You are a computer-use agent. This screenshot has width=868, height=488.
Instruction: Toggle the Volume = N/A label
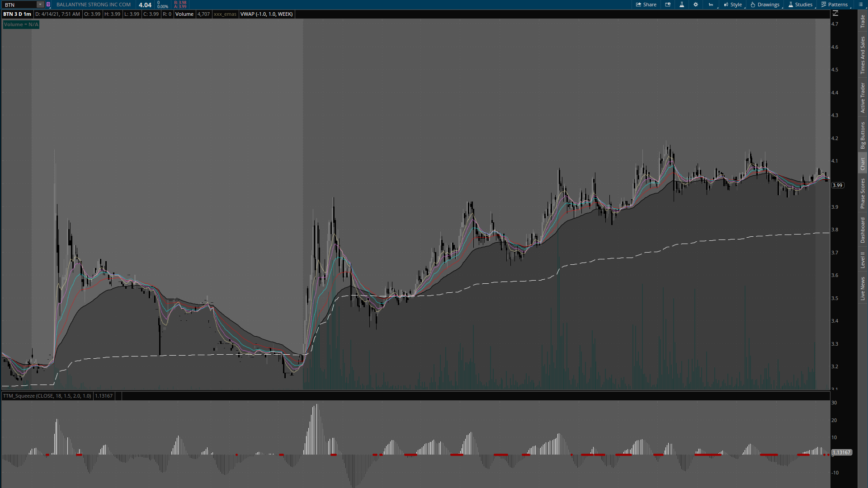[21, 24]
